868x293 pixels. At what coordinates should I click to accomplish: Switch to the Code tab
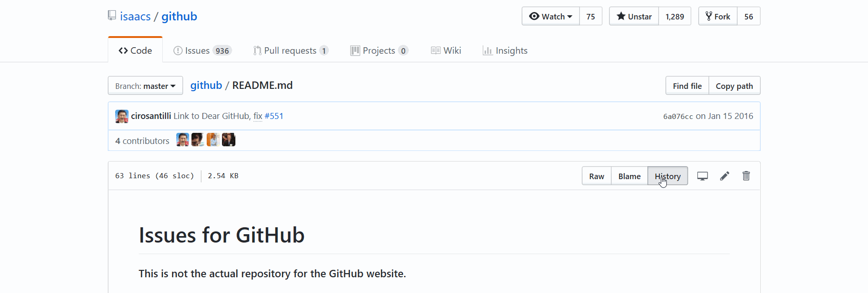135,50
